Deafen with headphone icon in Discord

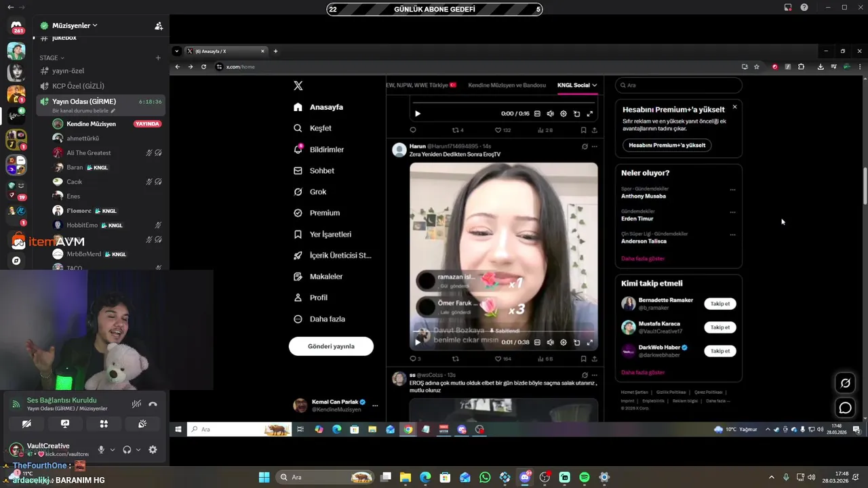click(127, 449)
